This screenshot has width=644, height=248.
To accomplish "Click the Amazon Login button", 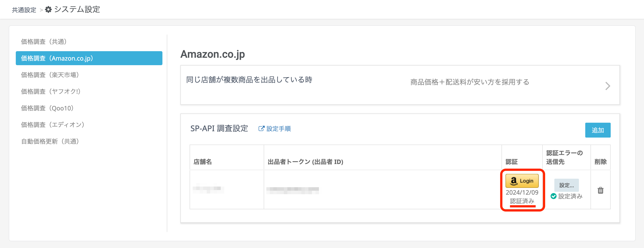I will pos(522,181).
